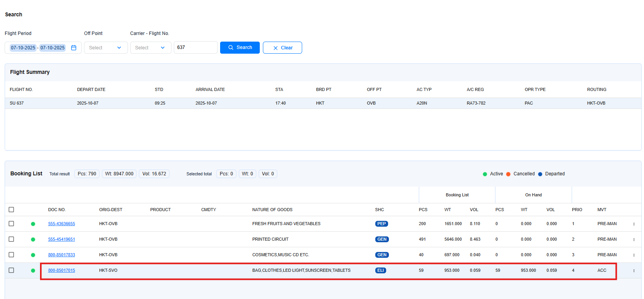Click the flight number field containing 637
The height and width of the screenshot is (299, 644).
pyautogui.click(x=195, y=47)
